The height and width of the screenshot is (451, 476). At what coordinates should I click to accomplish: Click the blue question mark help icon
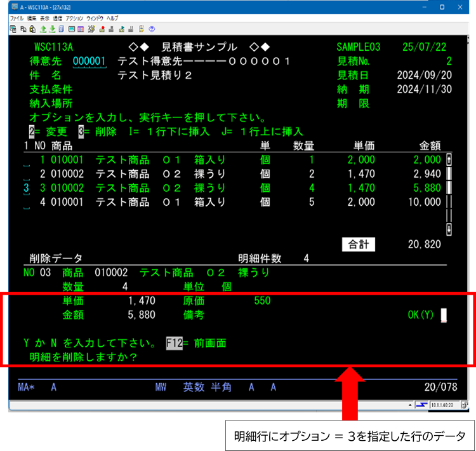click(152, 29)
